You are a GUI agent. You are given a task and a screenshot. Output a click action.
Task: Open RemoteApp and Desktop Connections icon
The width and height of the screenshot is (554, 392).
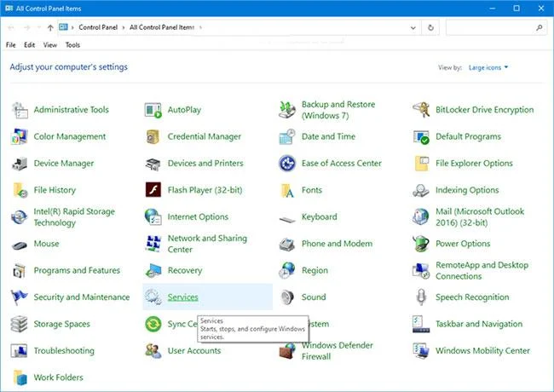421,270
